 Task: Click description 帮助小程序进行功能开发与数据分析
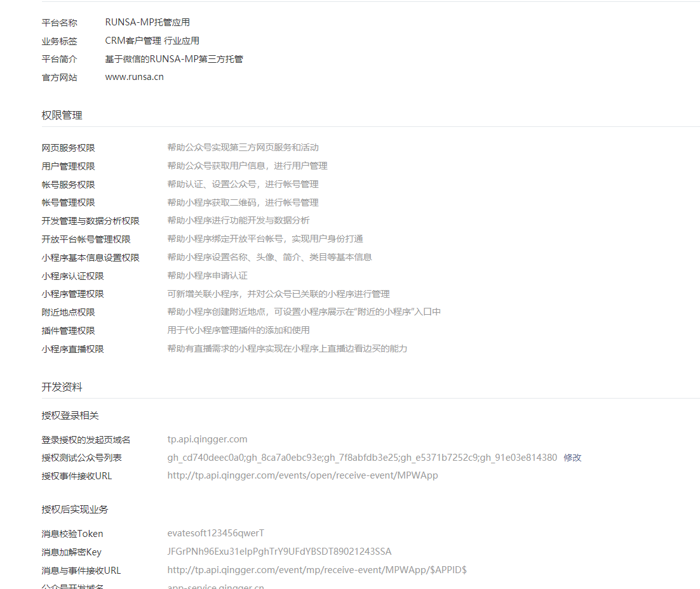(x=238, y=220)
